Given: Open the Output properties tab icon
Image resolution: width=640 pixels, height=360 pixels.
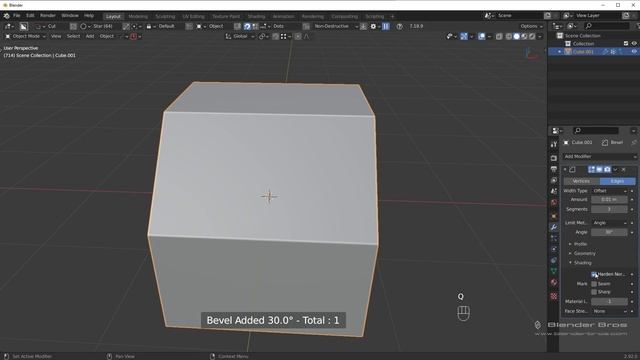Looking at the screenshot, I should click(554, 169).
